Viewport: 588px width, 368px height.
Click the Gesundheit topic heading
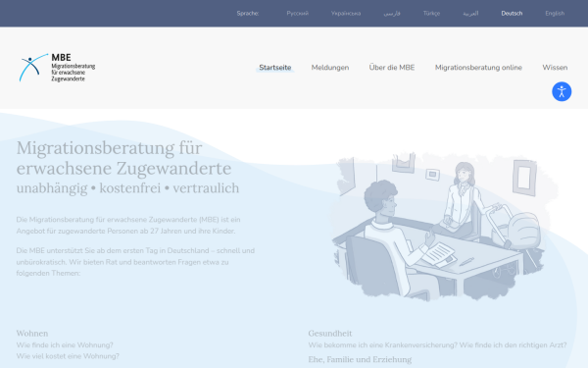point(330,334)
